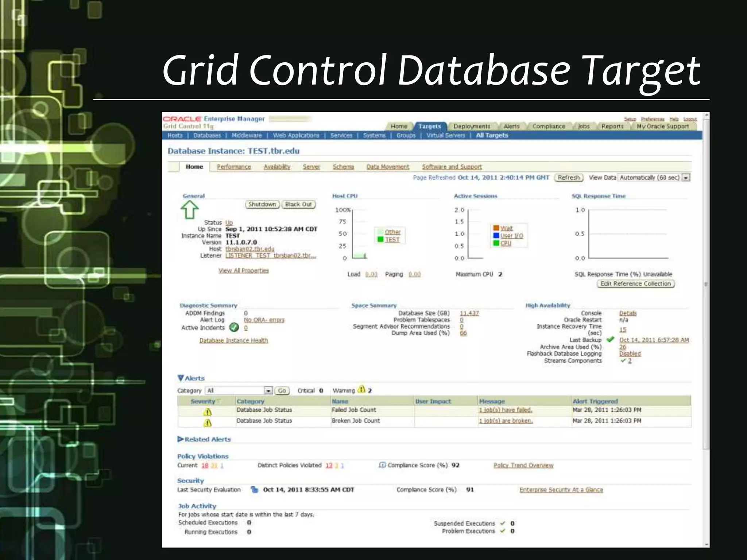
Task: Open the main Alerts tab
Action: coord(511,126)
